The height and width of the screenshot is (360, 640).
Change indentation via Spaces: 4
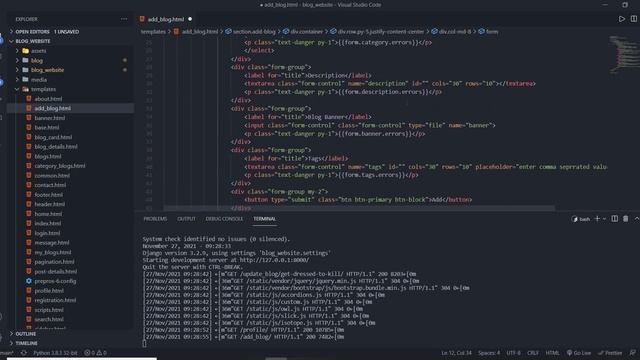[x=489, y=353]
